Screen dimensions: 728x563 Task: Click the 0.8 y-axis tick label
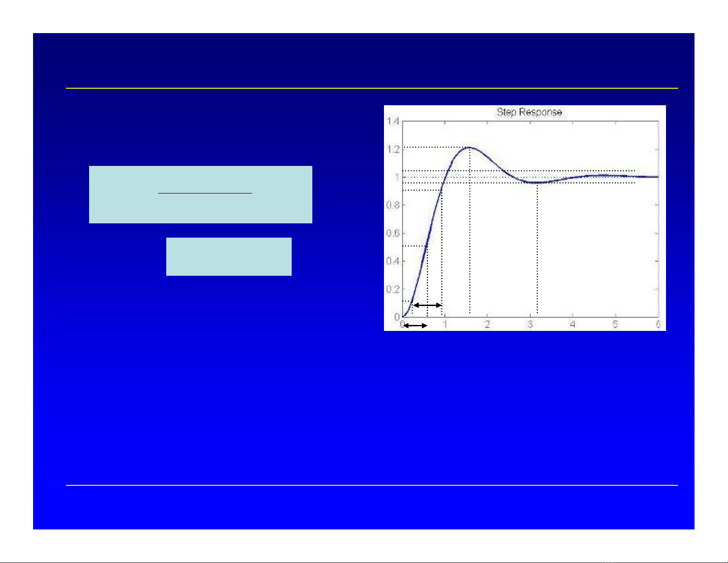pyautogui.click(x=393, y=205)
